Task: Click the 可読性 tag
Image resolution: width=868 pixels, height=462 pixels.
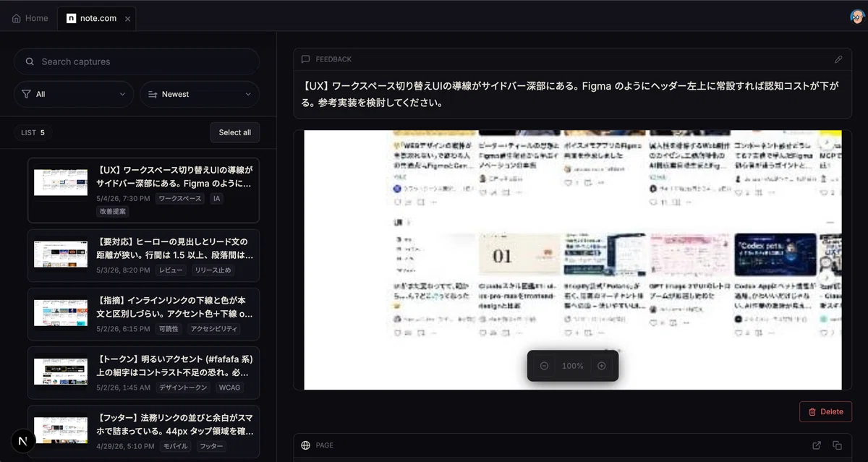Action: (x=169, y=329)
